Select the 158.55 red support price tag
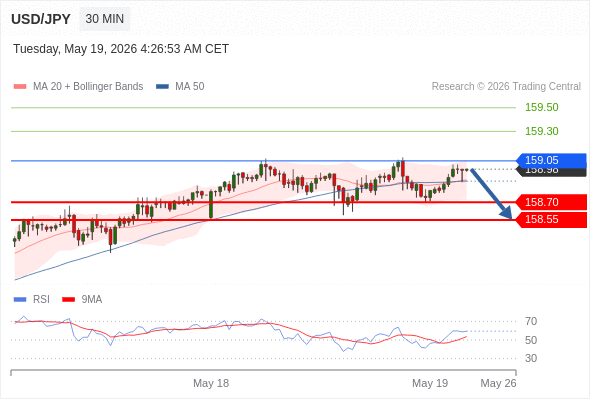590x400 pixels. [x=551, y=219]
